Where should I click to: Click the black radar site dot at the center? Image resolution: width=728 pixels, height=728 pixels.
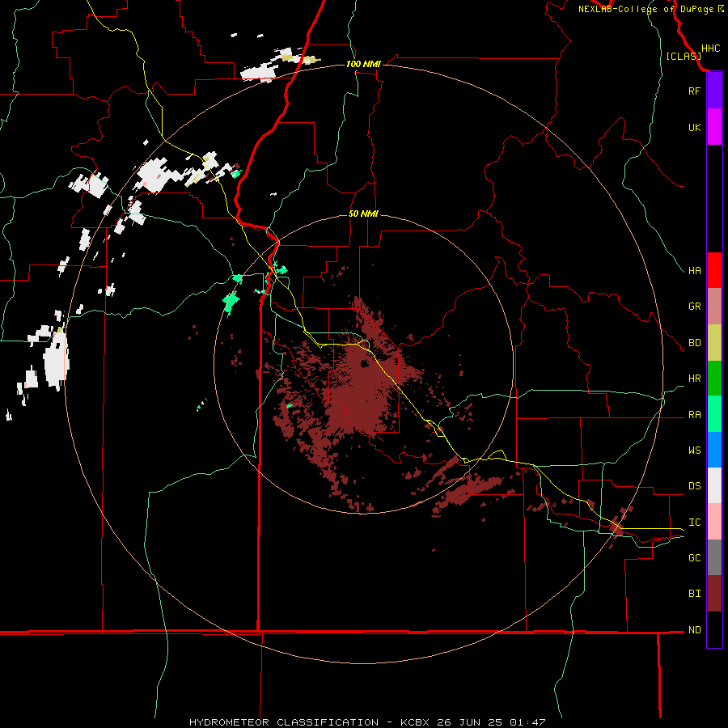pos(364,364)
